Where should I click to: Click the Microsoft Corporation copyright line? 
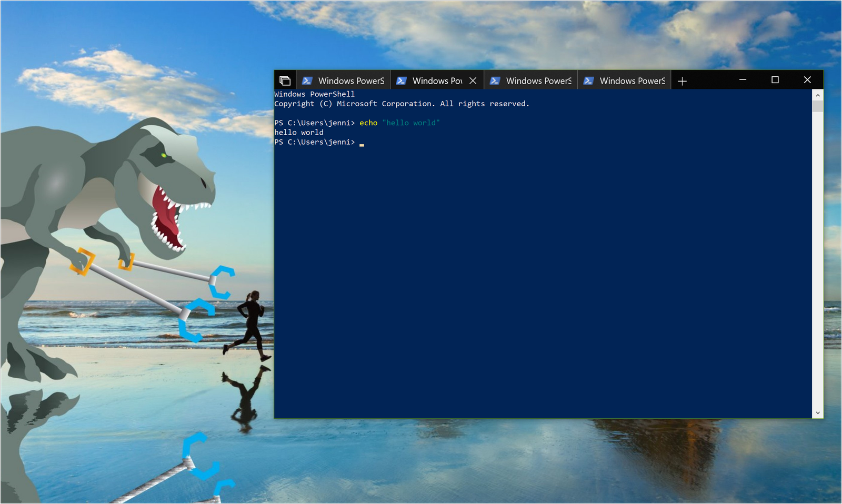pyautogui.click(x=401, y=104)
